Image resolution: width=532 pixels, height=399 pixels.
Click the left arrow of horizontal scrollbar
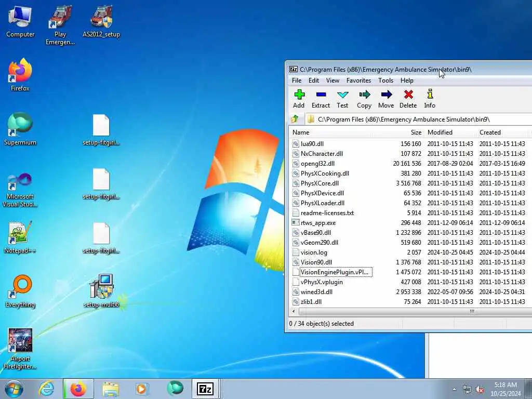pos(294,311)
